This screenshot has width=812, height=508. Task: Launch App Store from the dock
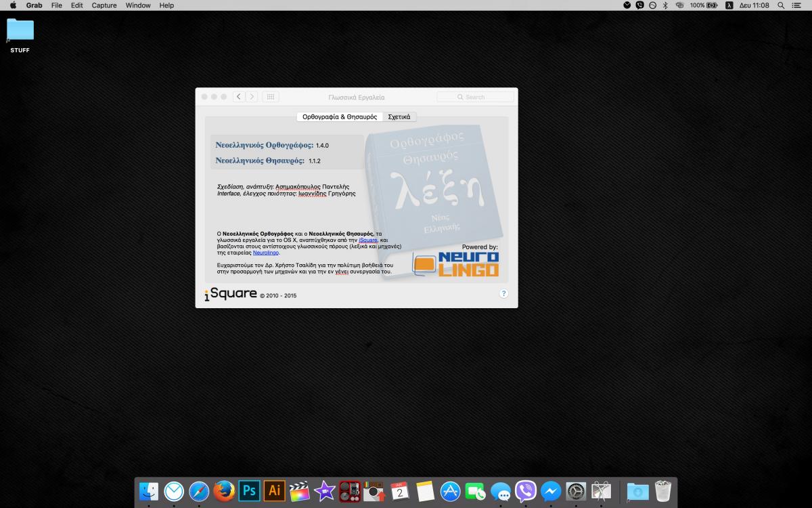(450, 491)
